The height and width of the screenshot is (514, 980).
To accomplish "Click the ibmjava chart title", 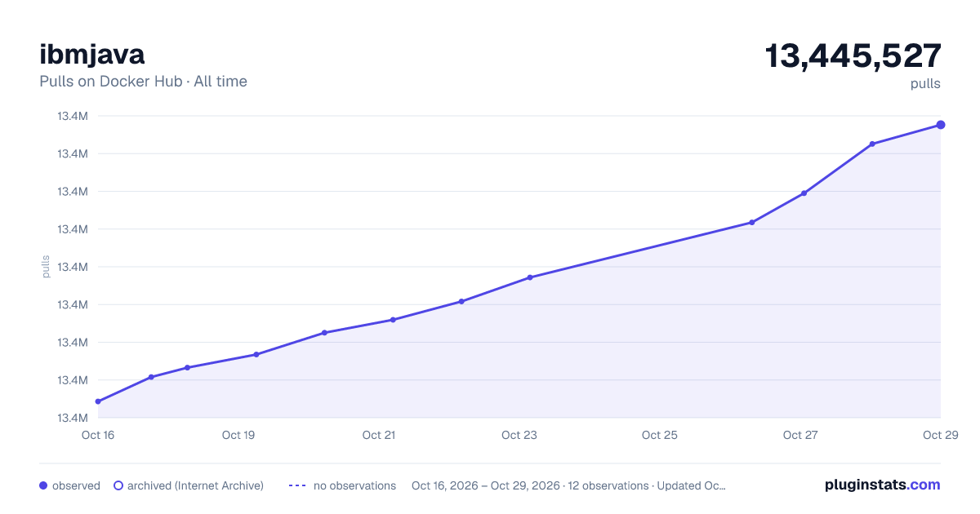I will tap(92, 55).
